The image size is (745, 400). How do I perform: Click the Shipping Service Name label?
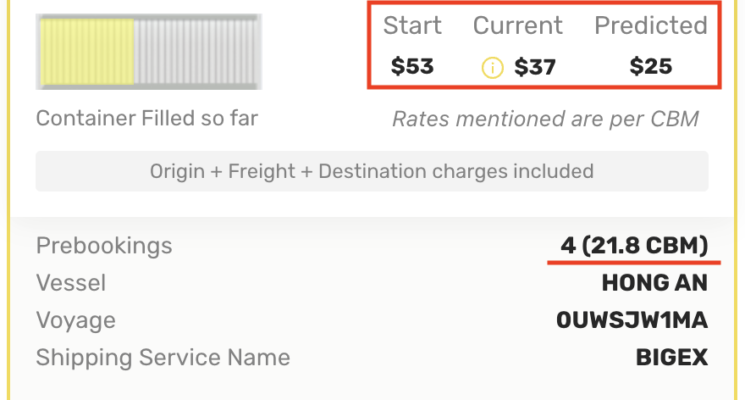point(163,357)
